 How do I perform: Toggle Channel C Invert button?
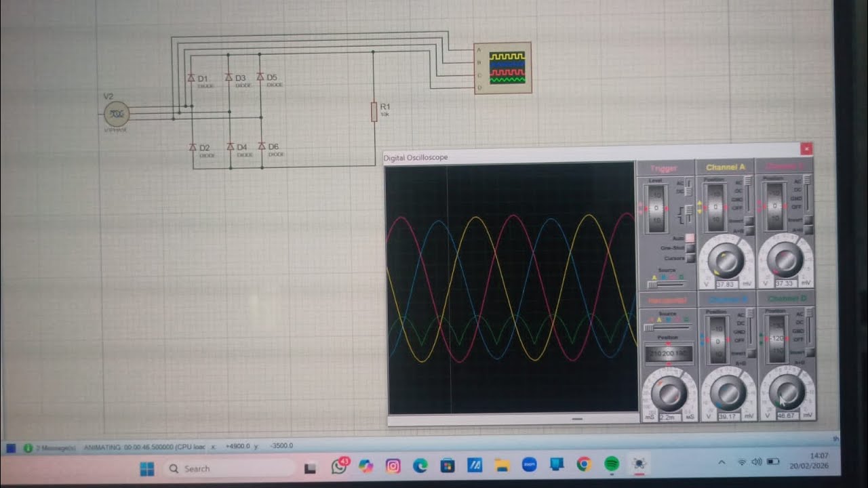808,220
